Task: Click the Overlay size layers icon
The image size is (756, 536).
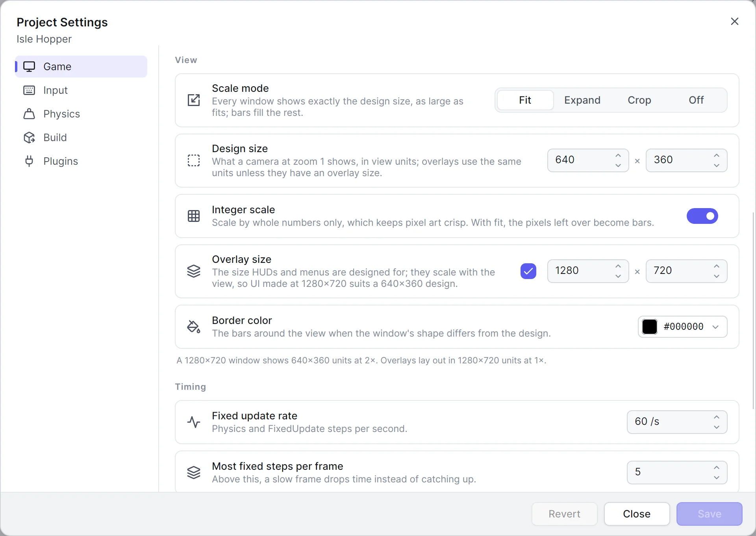Action: click(194, 271)
